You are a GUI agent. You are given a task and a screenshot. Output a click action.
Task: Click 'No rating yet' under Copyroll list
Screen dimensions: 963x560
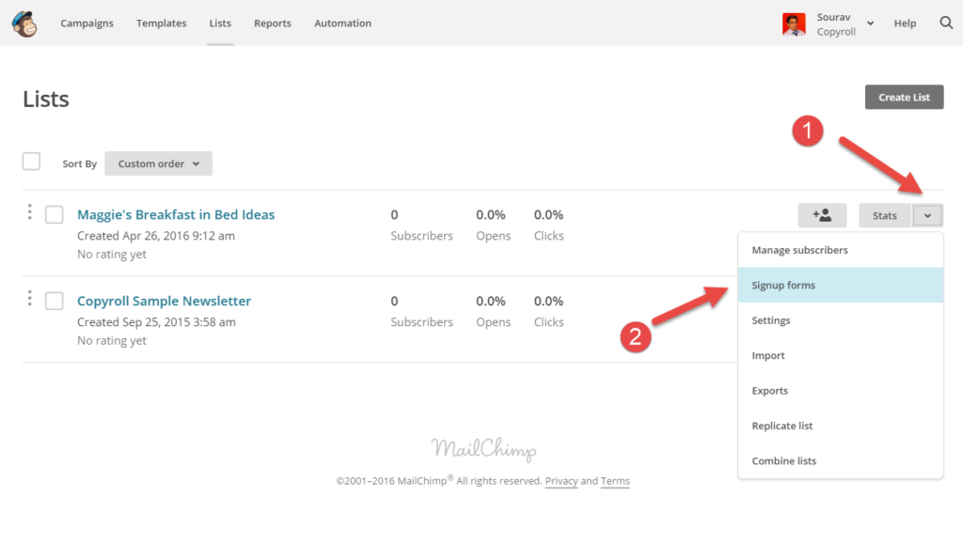pyautogui.click(x=112, y=340)
